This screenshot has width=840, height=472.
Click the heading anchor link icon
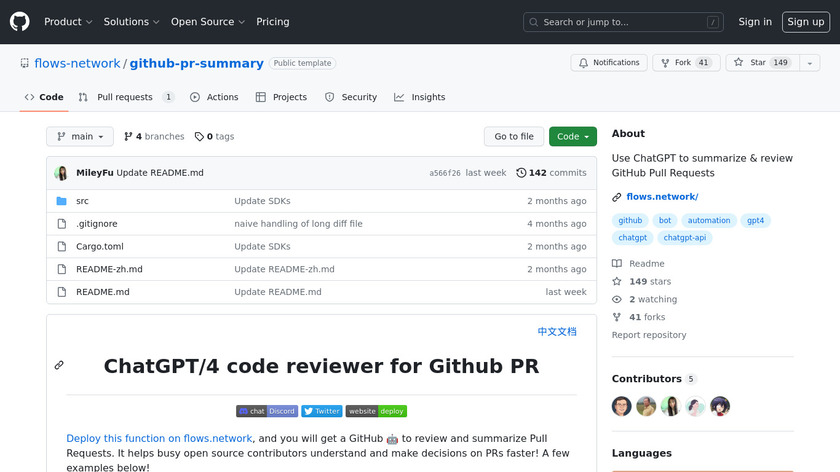(59, 365)
